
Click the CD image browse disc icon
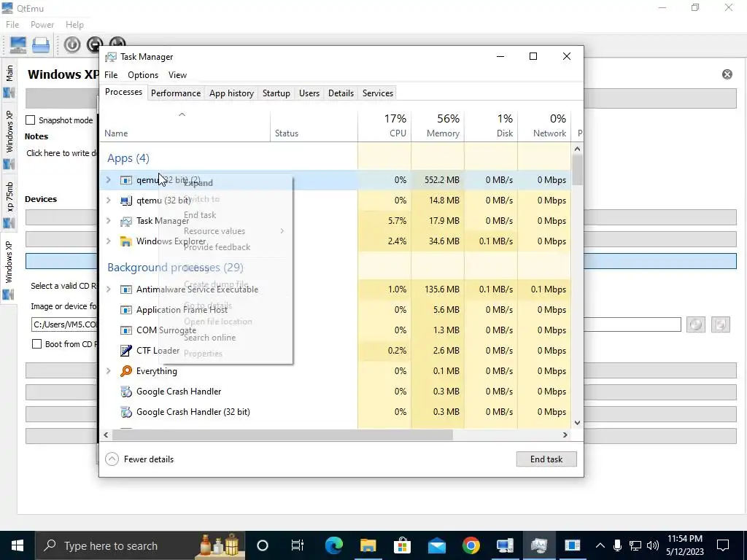[695, 324]
